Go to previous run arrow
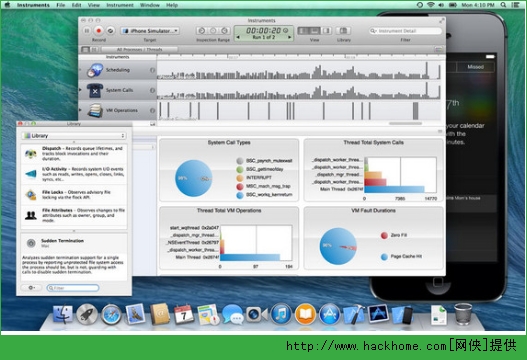The height and width of the screenshot is (360, 527). (238, 37)
